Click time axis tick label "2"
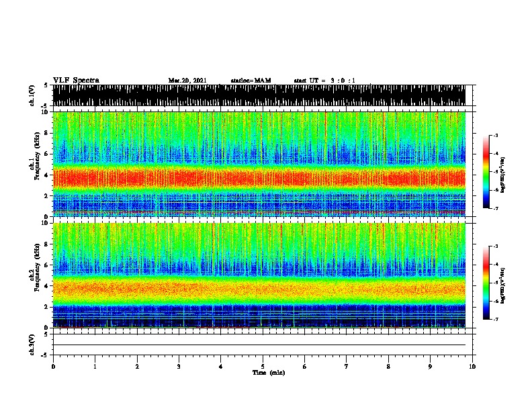The image size is (532, 411). (x=137, y=367)
